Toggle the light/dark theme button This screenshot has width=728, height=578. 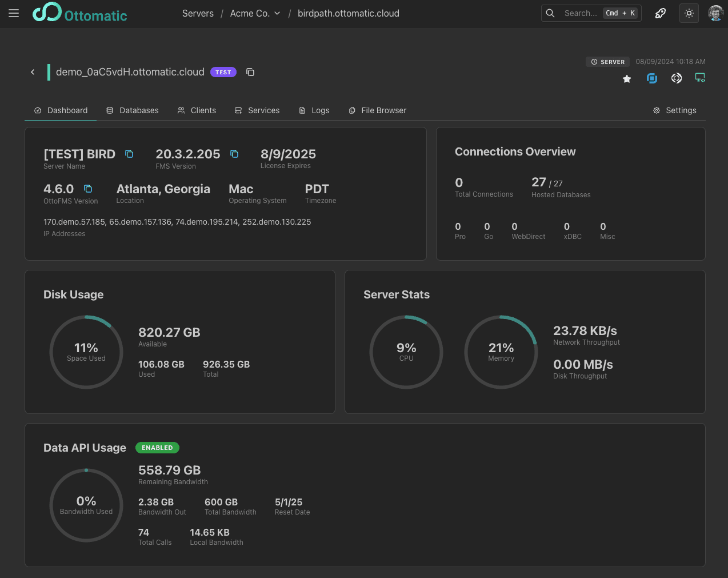pos(689,13)
